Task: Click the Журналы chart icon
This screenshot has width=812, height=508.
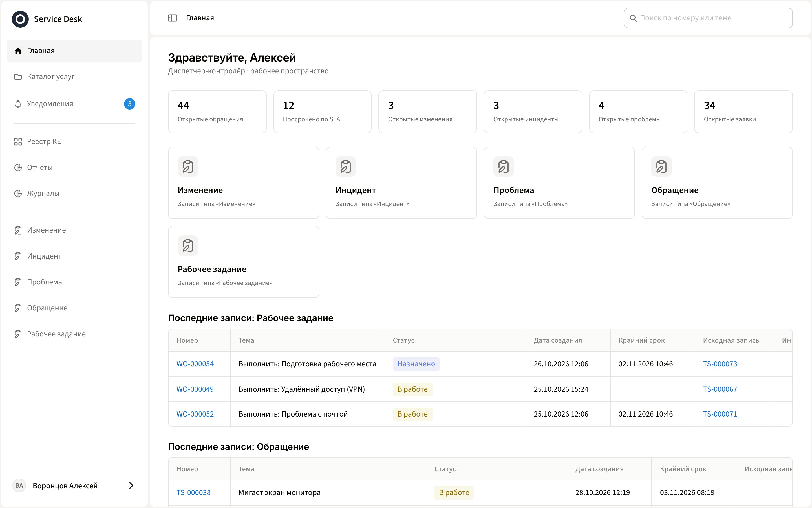Action: (x=18, y=194)
